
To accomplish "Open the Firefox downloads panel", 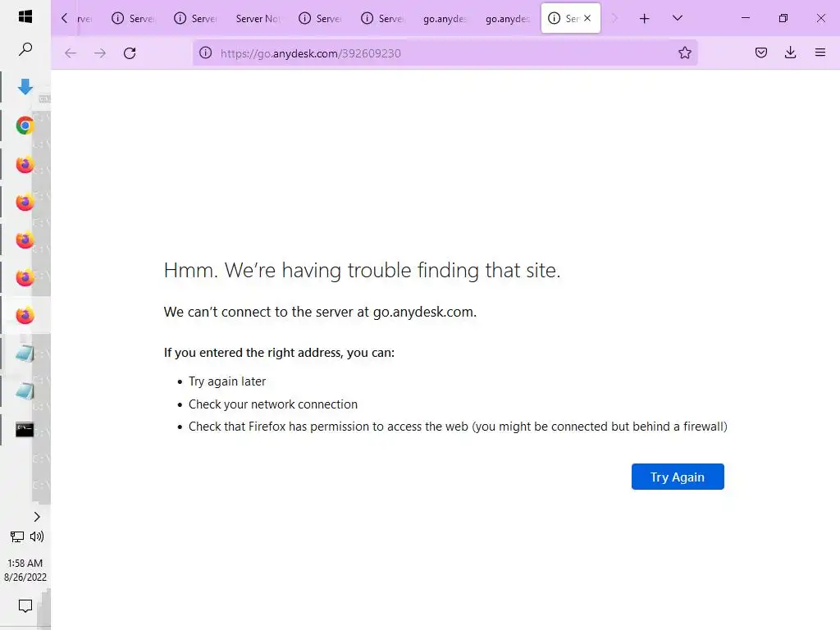I will [x=790, y=52].
